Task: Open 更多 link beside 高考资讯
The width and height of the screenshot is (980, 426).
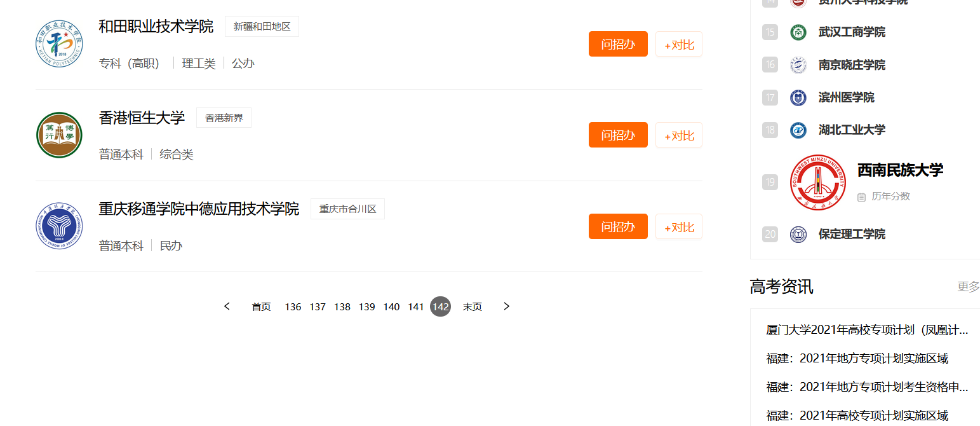Action: pyautogui.click(x=969, y=287)
